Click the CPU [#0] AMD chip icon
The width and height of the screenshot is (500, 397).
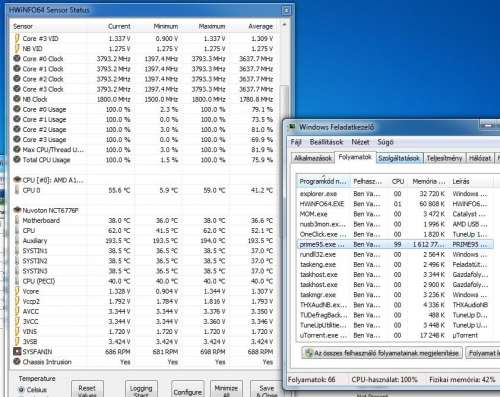pyautogui.click(x=17, y=180)
